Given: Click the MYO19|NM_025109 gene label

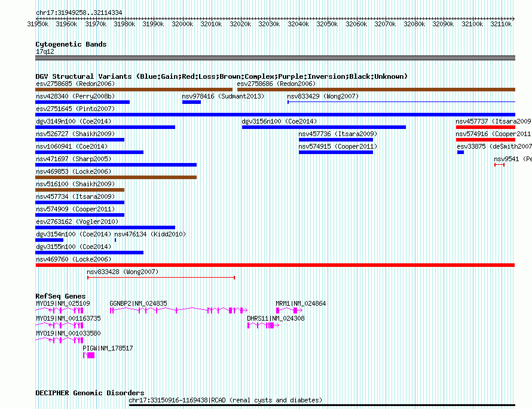Looking at the screenshot, I should point(63,304).
